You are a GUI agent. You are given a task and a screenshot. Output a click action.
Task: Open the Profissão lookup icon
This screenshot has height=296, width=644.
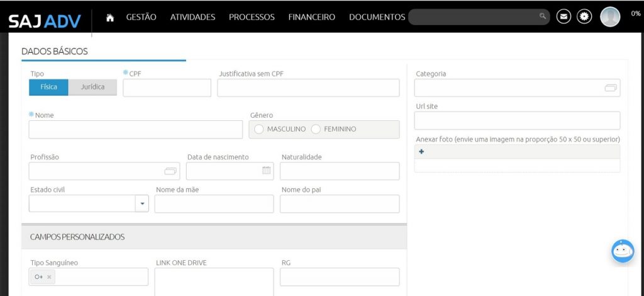click(170, 171)
